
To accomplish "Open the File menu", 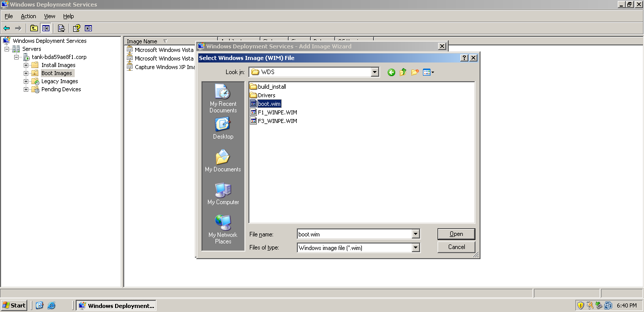I will [x=9, y=16].
